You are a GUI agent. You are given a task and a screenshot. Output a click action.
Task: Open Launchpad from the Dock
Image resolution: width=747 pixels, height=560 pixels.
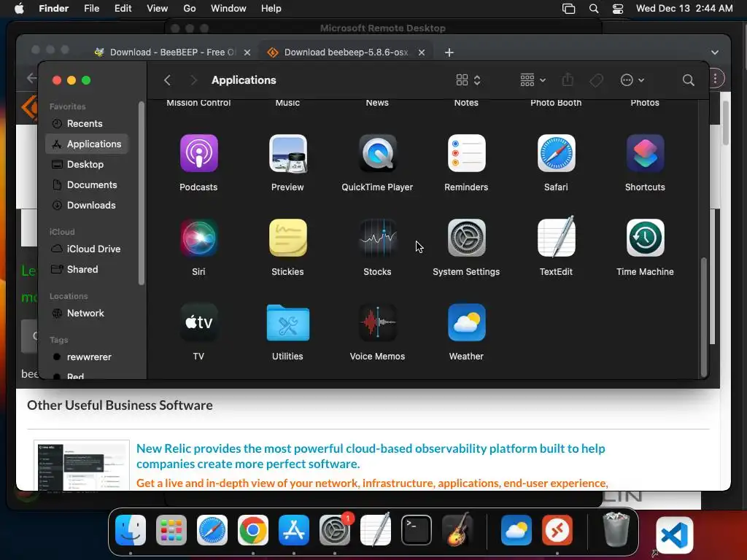point(171,530)
